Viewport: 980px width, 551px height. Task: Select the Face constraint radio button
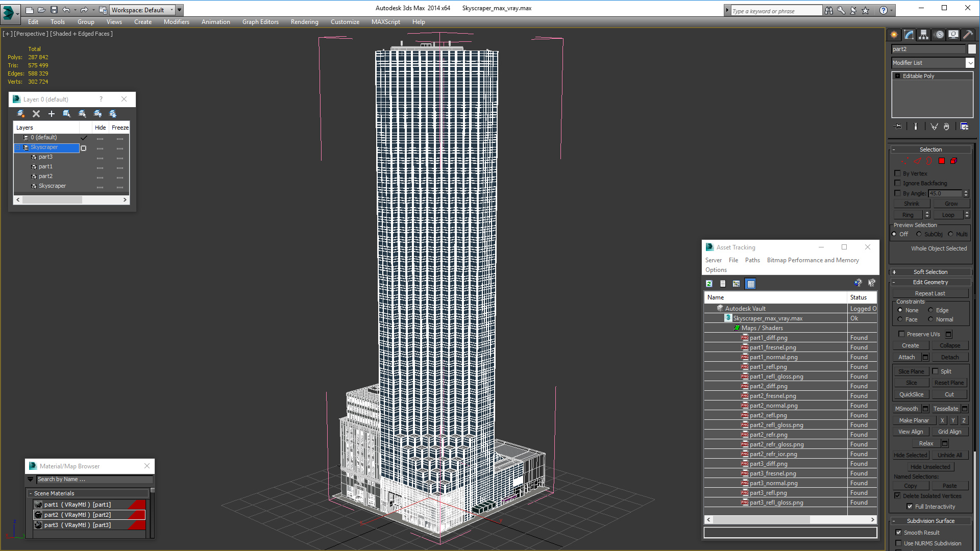[900, 319]
